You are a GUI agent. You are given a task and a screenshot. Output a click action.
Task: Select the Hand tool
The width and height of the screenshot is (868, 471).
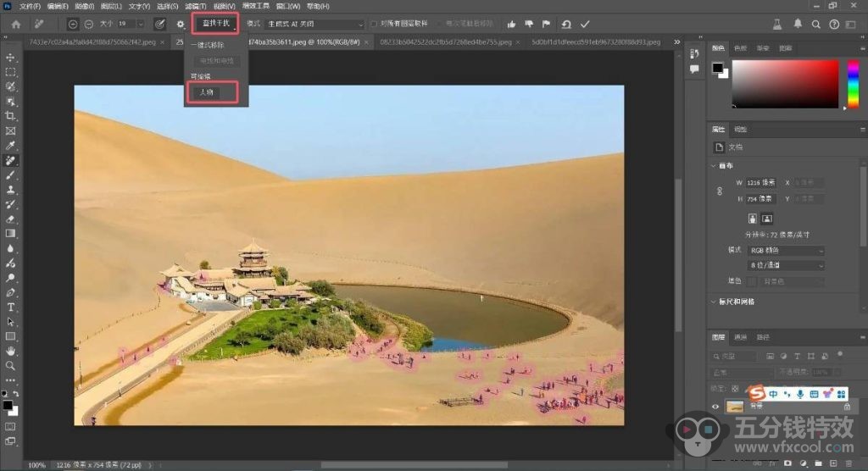tap(10, 351)
